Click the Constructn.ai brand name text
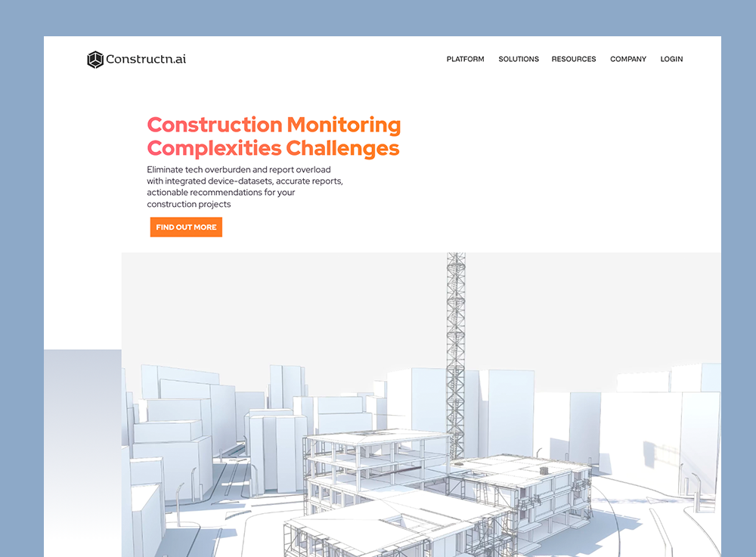The height and width of the screenshot is (557, 756). tap(146, 59)
